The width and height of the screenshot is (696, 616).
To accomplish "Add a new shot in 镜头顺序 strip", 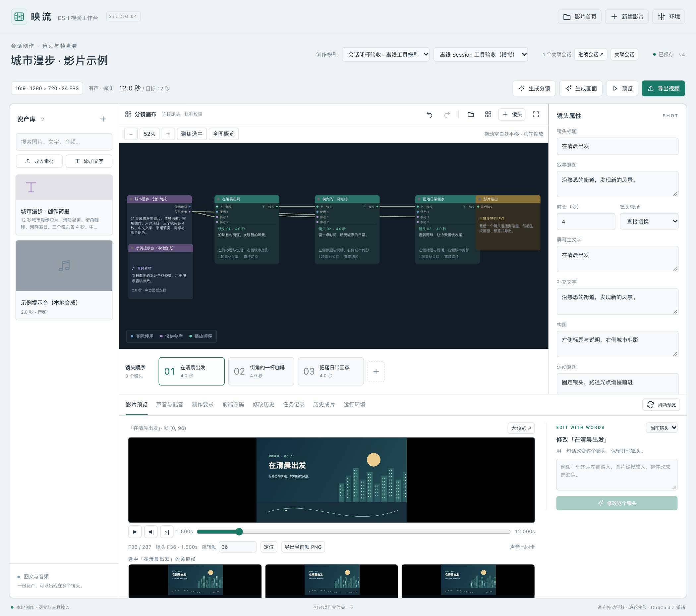I will point(376,371).
